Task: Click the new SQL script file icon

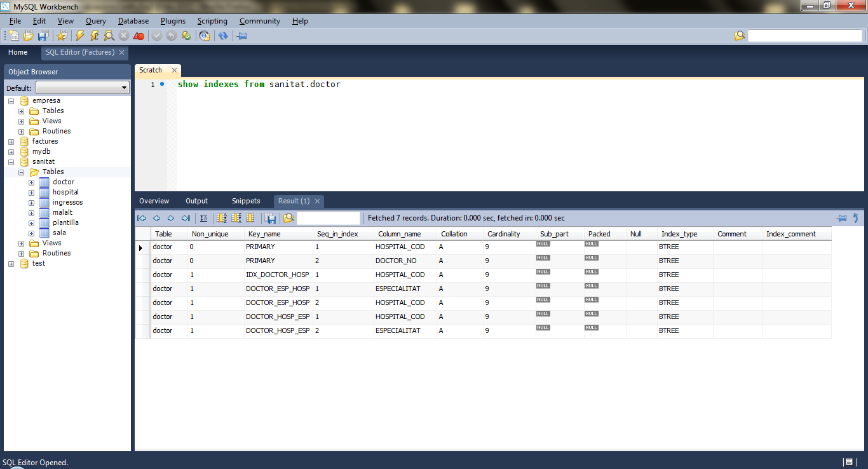Action: [14, 36]
